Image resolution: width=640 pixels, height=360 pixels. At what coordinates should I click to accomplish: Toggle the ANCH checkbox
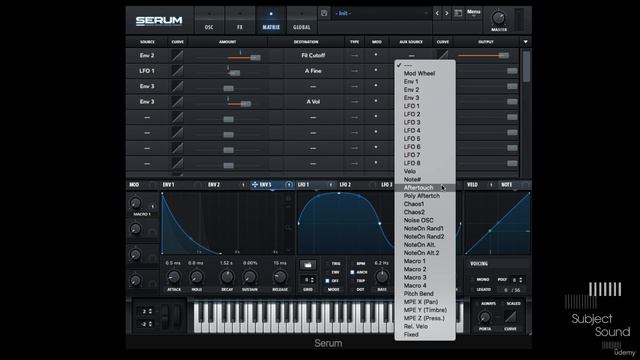click(353, 272)
